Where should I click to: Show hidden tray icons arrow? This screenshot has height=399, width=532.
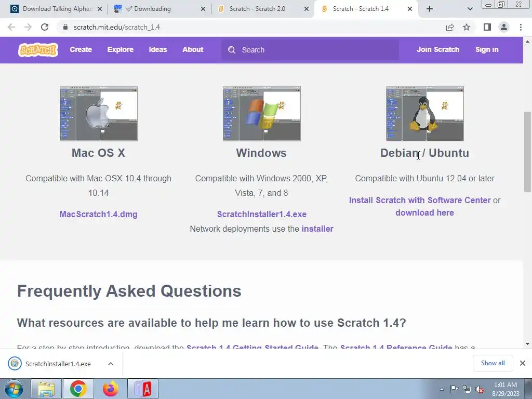(442, 389)
